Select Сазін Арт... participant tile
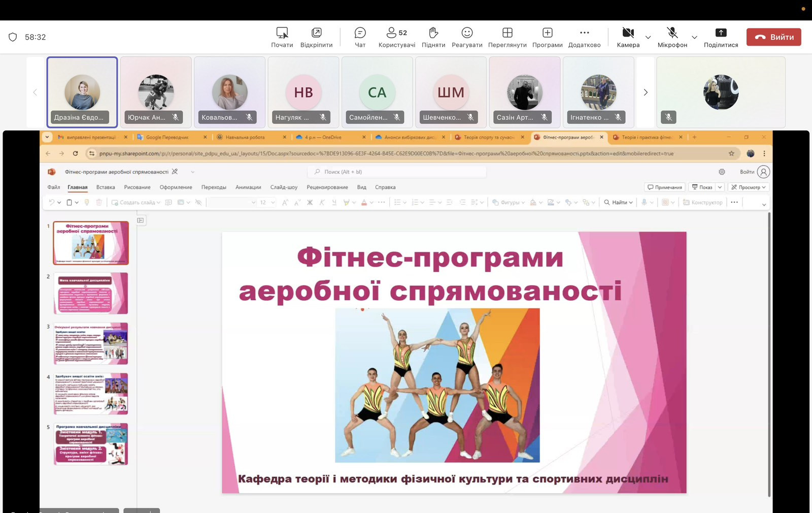Image resolution: width=812 pixels, height=513 pixels. click(525, 92)
